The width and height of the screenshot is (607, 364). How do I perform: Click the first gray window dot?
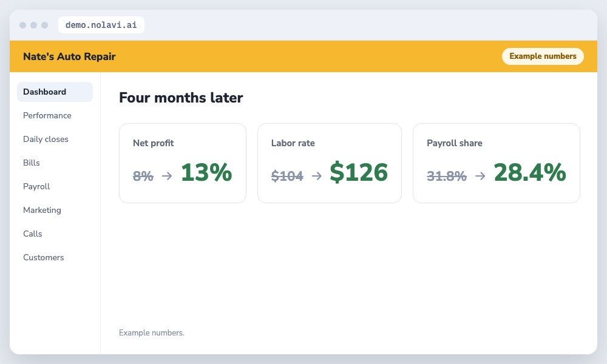coord(23,25)
